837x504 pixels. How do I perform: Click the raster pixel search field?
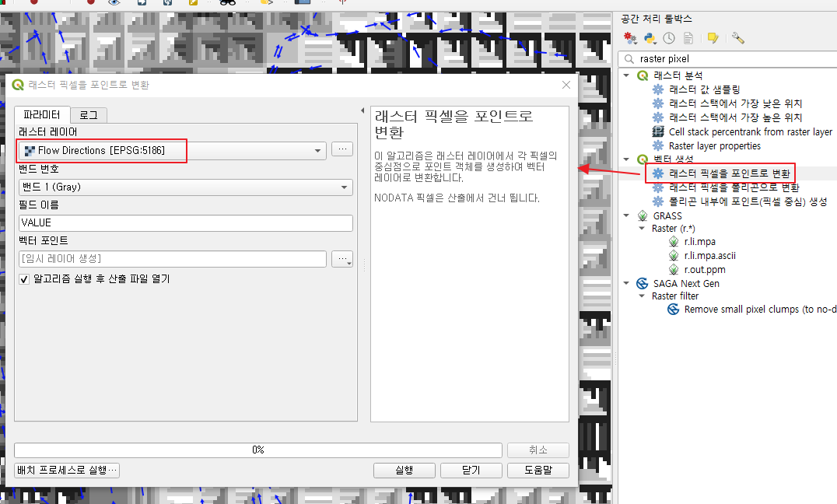coord(723,58)
